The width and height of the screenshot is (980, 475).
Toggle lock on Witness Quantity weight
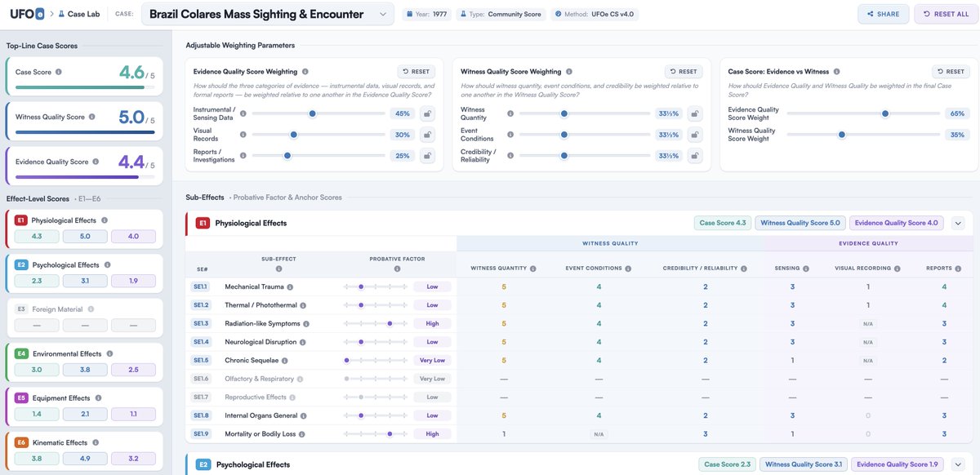pos(694,113)
